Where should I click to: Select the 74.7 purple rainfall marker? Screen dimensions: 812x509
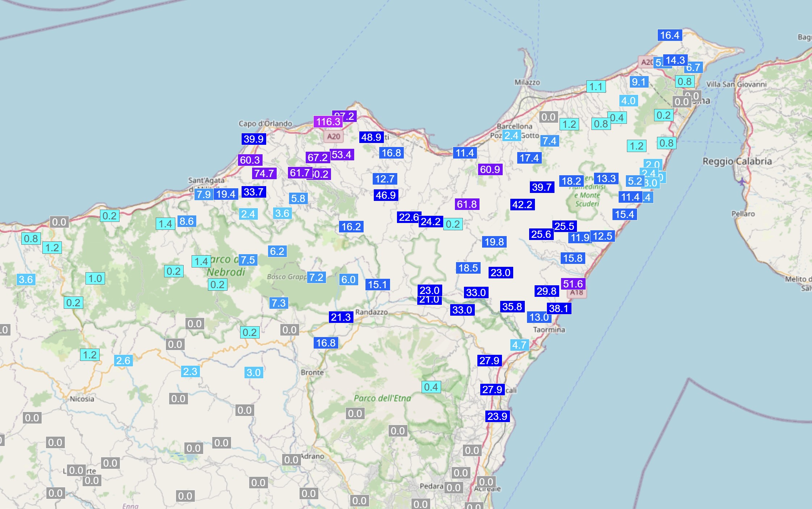(264, 173)
